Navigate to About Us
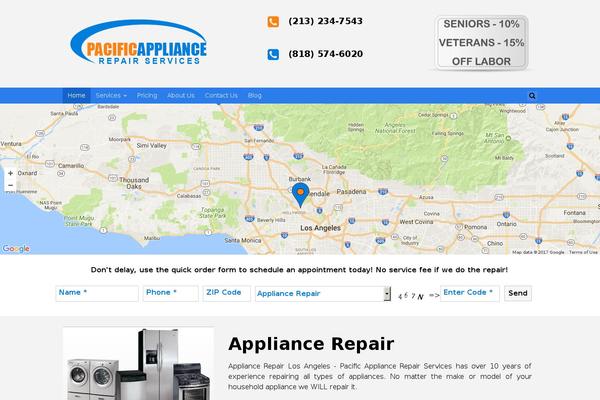 tap(181, 95)
